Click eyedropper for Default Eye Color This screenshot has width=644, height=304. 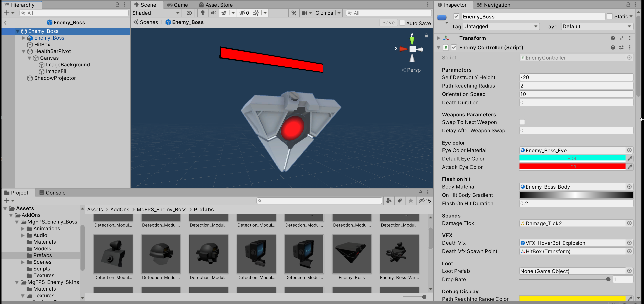click(630, 158)
